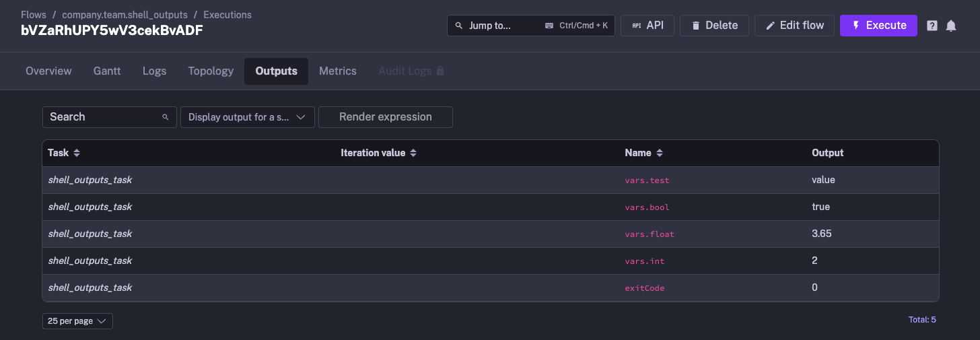
Task: Open company.team.shell_outputs breadcrumb link
Action: click(x=125, y=14)
